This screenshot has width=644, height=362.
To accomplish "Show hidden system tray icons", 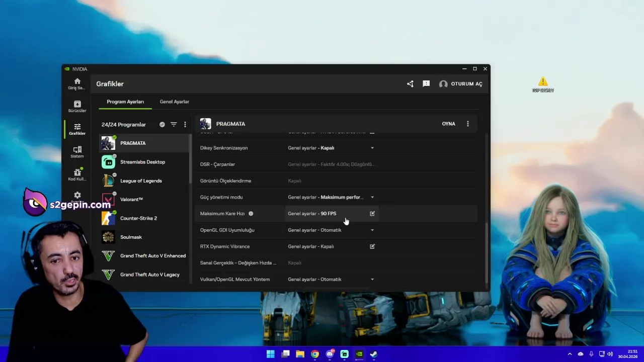I will tap(570, 354).
